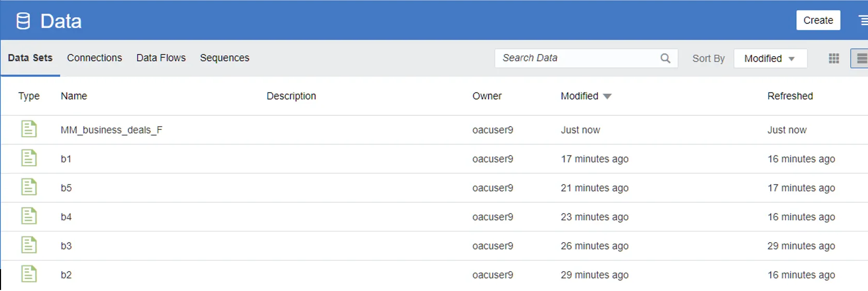Switch to list view layout
Viewport: 868px width, 291px height.
click(861, 58)
